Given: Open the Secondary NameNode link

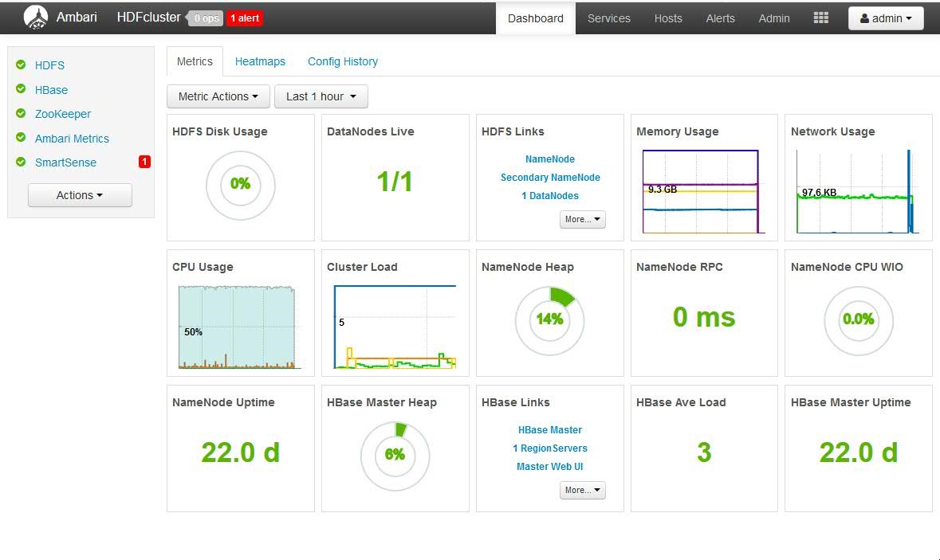Looking at the screenshot, I should 550,178.
